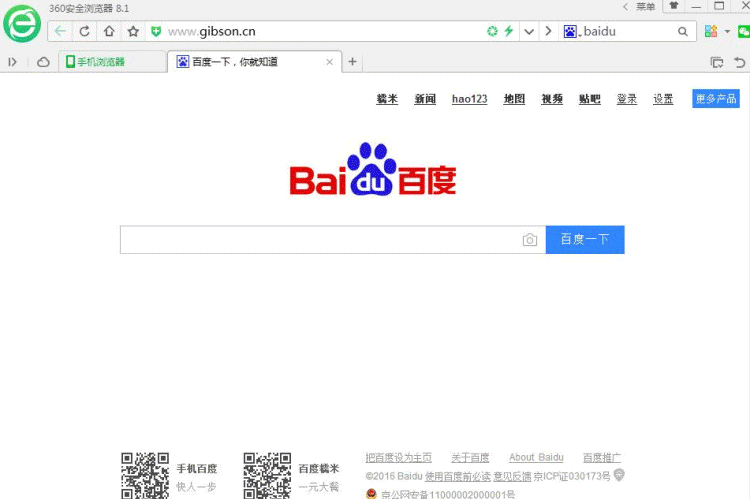Open the home page icon
This screenshot has width=750, height=499.
coord(109,32)
